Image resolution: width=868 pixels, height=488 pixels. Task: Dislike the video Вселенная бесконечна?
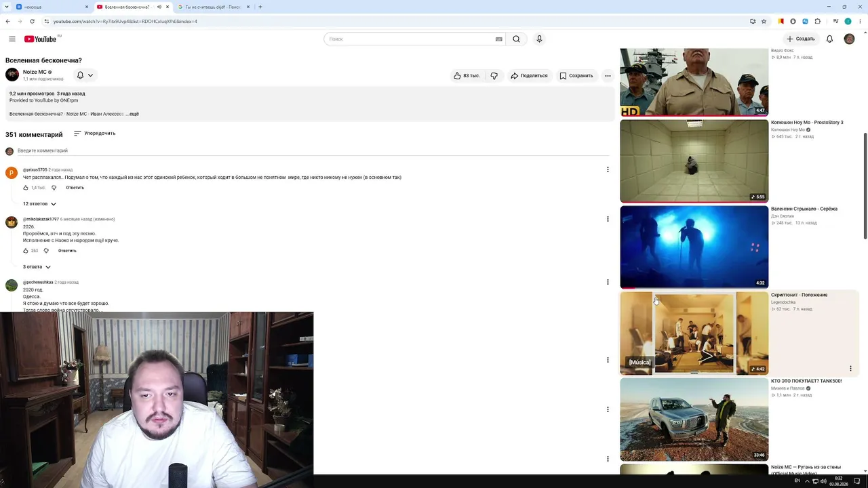[494, 76]
